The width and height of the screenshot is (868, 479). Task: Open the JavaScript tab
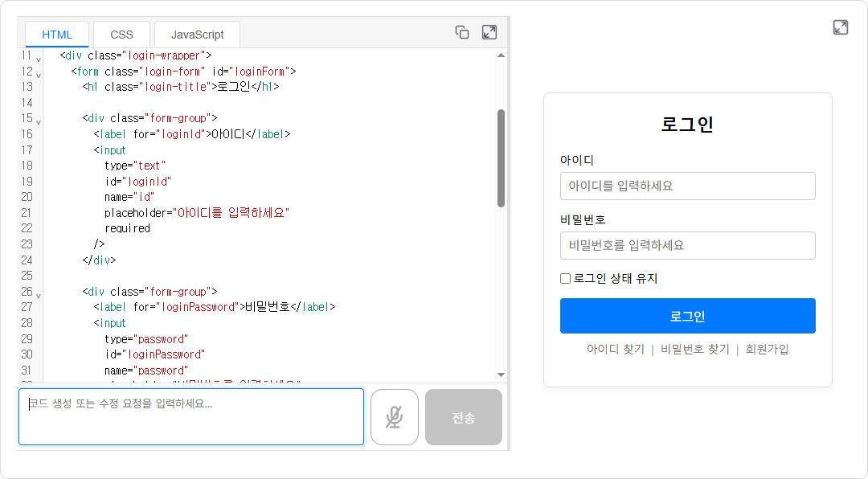197,35
